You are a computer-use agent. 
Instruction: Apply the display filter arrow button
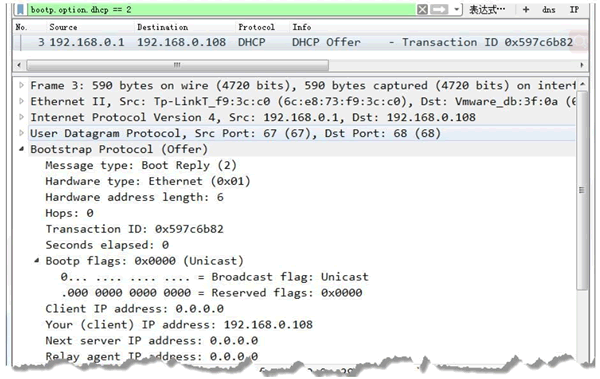click(439, 9)
